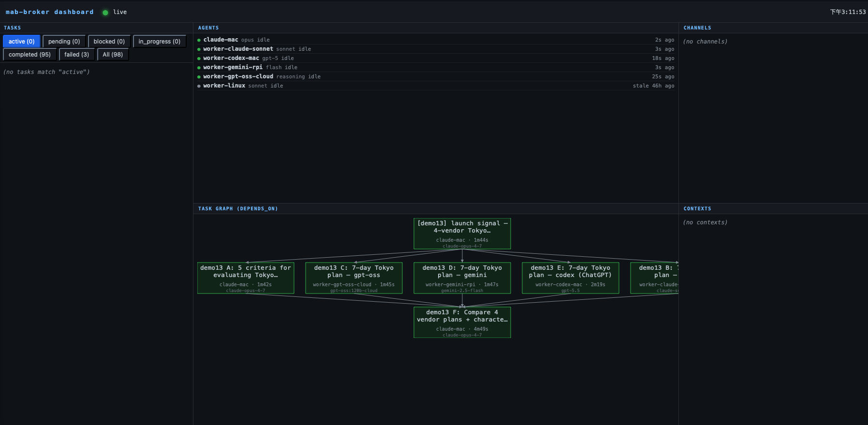Click claude-mac green status dot
Viewport: 868px width, 425px height.
pyautogui.click(x=199, y=40)
